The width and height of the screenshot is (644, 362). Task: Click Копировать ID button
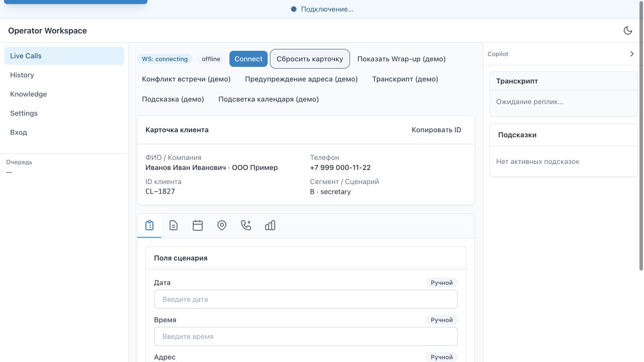pos(436,130)
